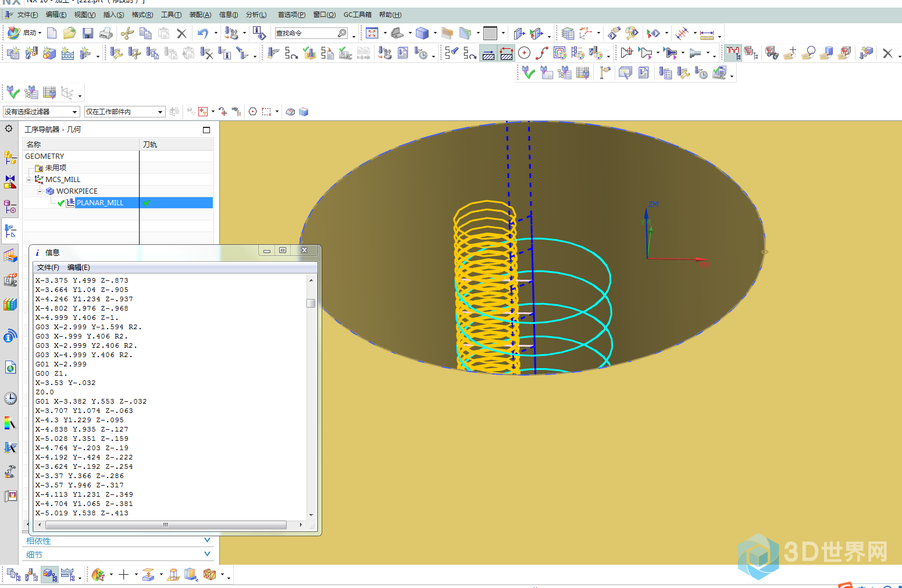The width and height of the screenshot is (902, 588).
Task: Click the Geometry View icon at bottom
Action: (x=50, y=575)
